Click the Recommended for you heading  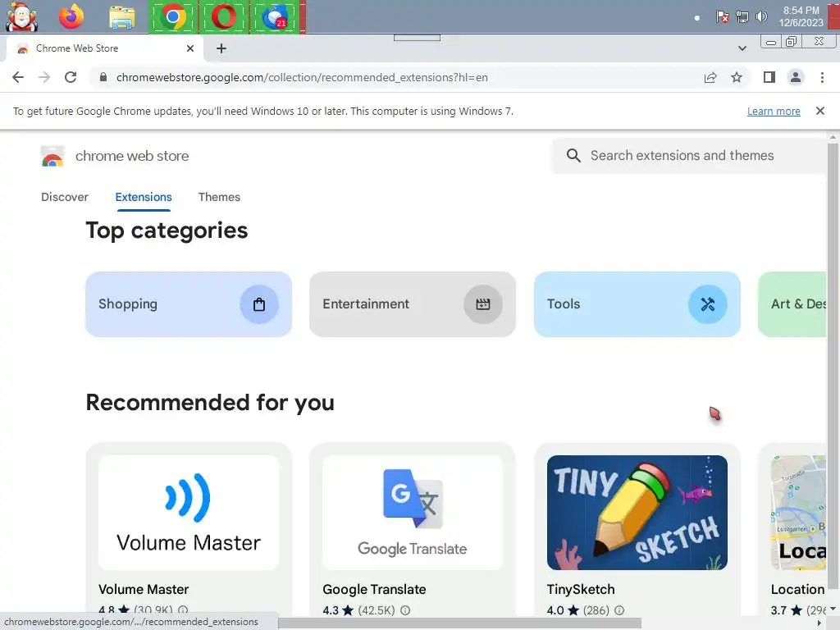point(210,402)
